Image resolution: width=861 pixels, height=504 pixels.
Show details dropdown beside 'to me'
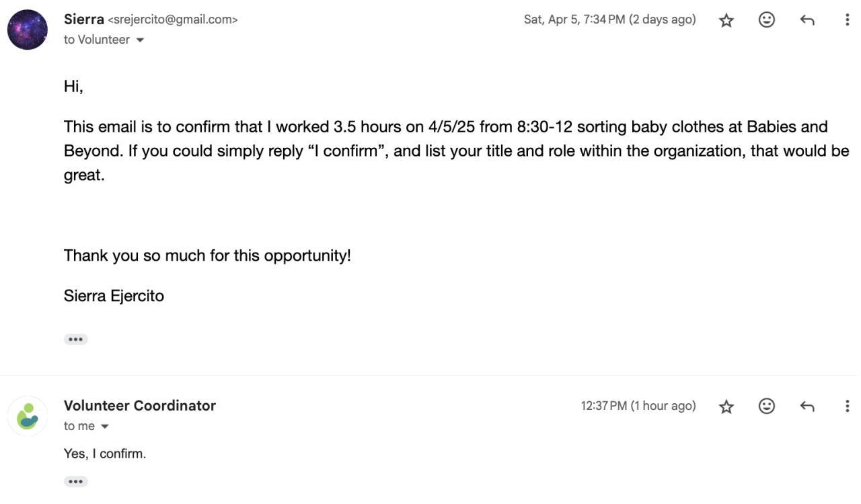pyautogui.click(x=104, y=427)
